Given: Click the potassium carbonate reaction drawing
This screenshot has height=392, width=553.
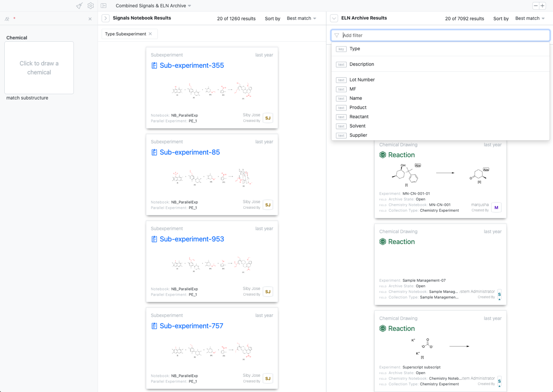Looking at the screenshot, I should 441,348.
